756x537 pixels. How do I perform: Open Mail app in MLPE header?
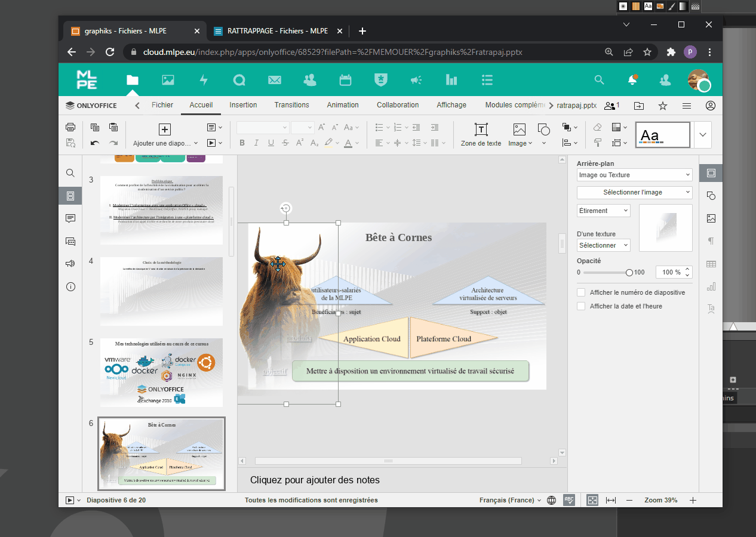click(275, 80)
